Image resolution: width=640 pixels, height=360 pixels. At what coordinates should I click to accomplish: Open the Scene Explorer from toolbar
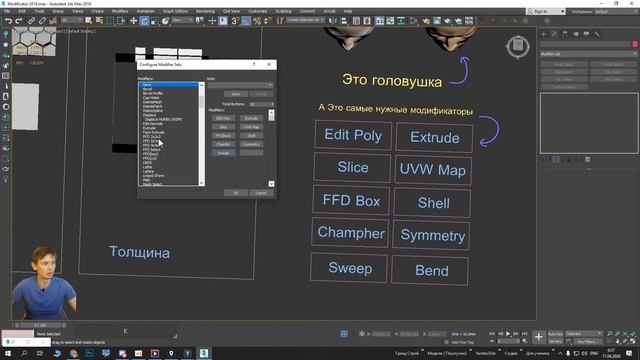click(x=356, y=21)
